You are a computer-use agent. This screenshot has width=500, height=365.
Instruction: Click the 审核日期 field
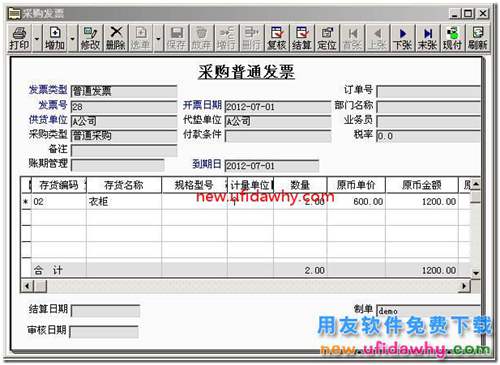coord(104,332)
